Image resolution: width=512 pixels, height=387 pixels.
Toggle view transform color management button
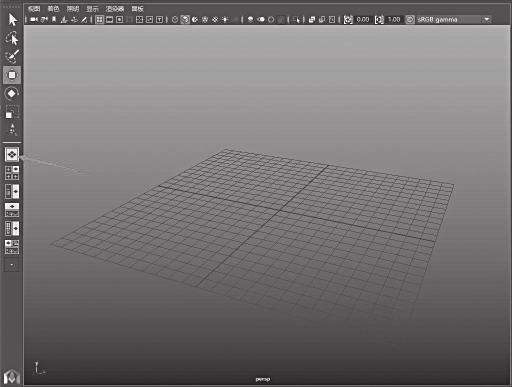tap(410, 20)
